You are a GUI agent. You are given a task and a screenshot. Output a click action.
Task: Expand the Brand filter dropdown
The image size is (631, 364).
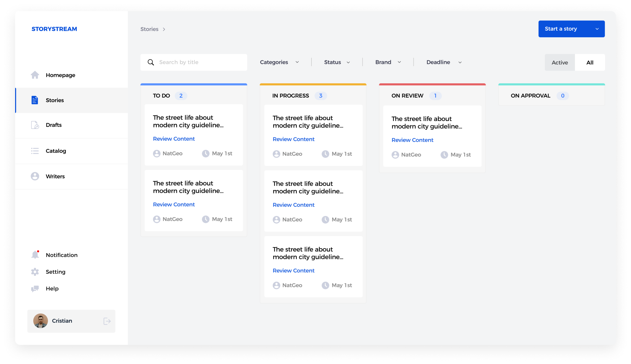coord(388,62)
